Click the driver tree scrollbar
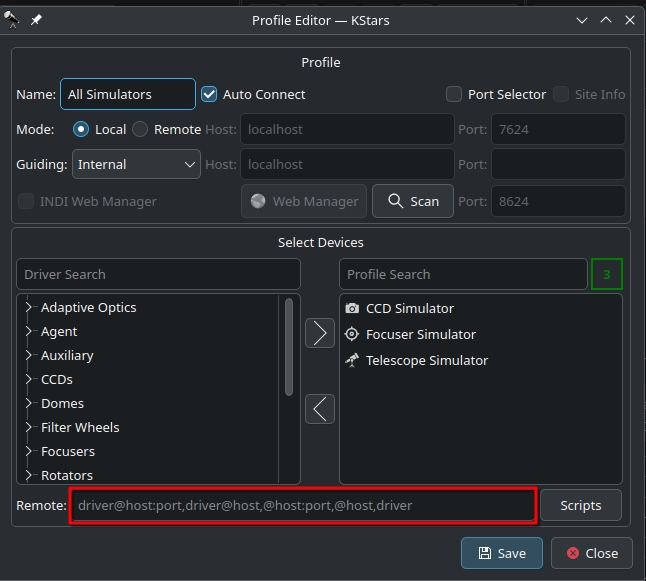 click(289, 347)
